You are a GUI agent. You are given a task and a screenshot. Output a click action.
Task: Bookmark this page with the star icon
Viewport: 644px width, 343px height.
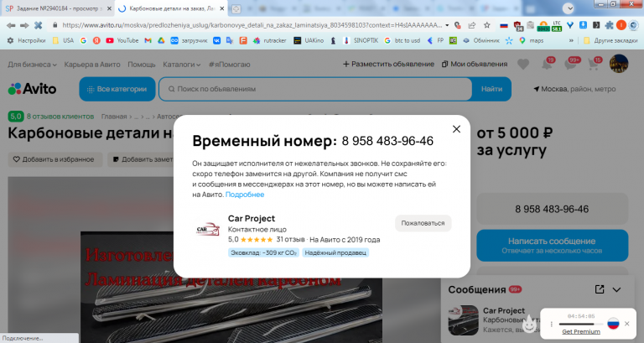click(x=486, y=25)
